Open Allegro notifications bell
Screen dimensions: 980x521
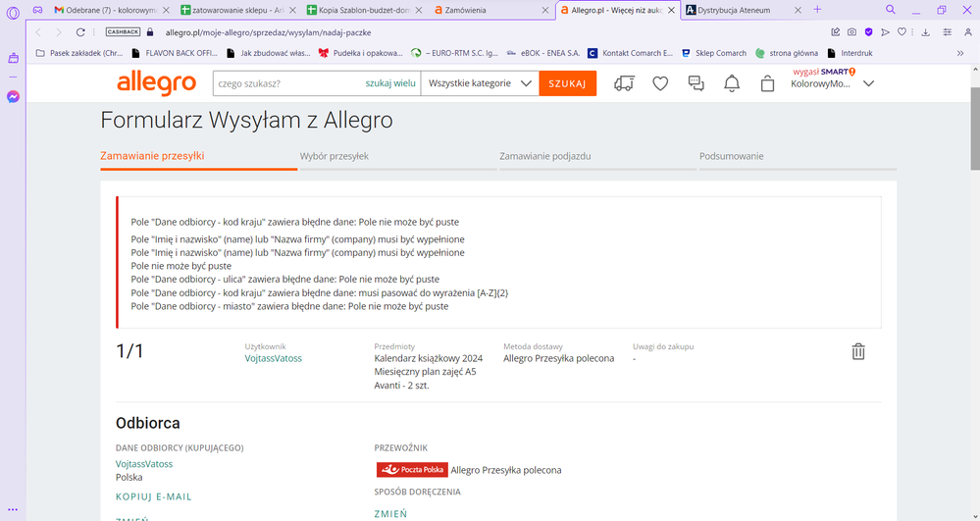click(732, 83)
